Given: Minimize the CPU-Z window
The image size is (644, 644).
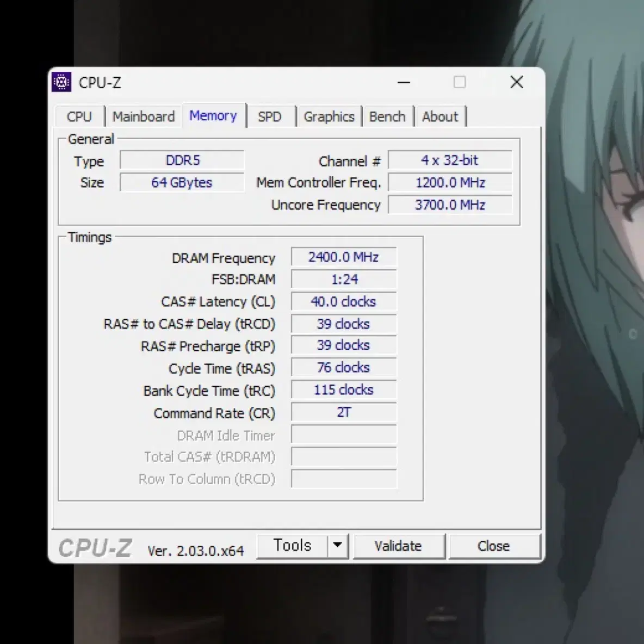Looking at the screenshot, I should coord(404,82).
